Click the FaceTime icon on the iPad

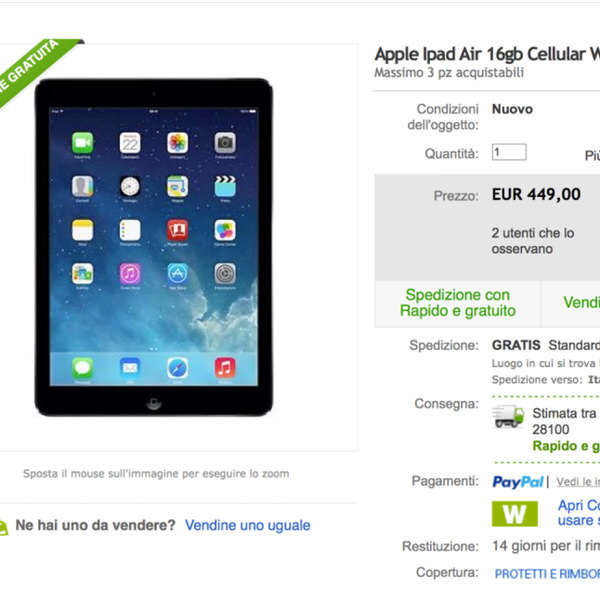point(82,143)
